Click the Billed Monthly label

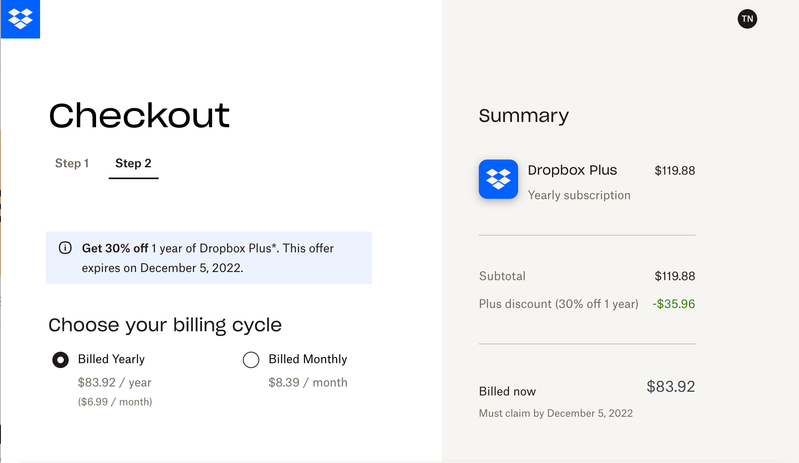308,359
